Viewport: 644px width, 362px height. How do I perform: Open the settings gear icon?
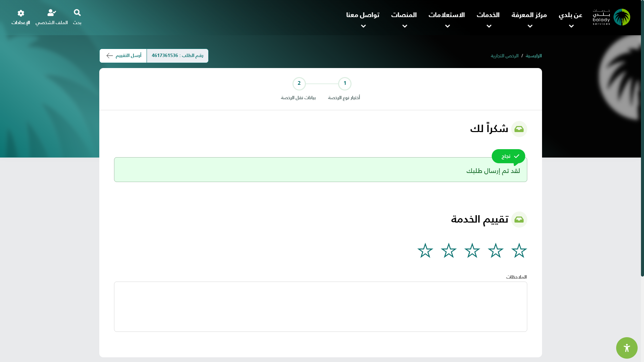pyautogui.click(x=21, y=13)
